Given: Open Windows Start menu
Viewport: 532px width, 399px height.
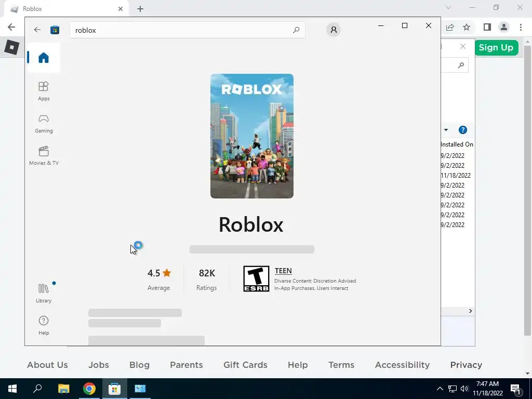Looking at the screenshot, I should 12,389.
